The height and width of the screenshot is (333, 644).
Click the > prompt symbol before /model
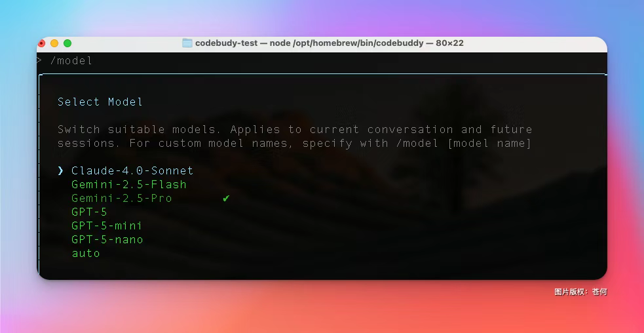(x=40, y=60)
